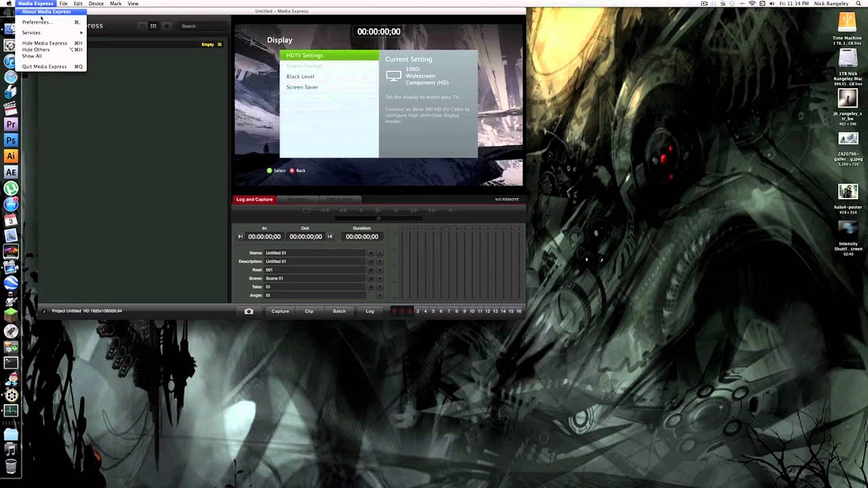
Task: Open Photoshop from the dock
Action: tap(11, 140)
